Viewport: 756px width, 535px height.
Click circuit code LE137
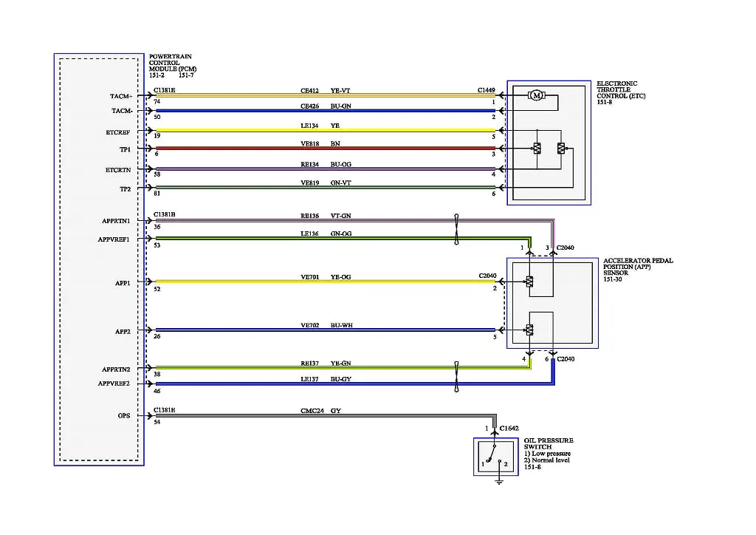309,379
